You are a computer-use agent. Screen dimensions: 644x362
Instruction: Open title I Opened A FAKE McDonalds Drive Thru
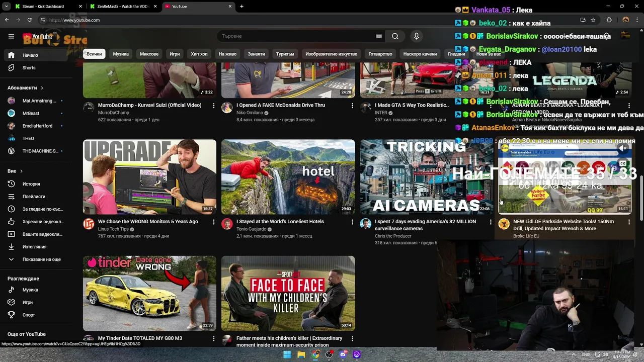(x=281, y=106)
